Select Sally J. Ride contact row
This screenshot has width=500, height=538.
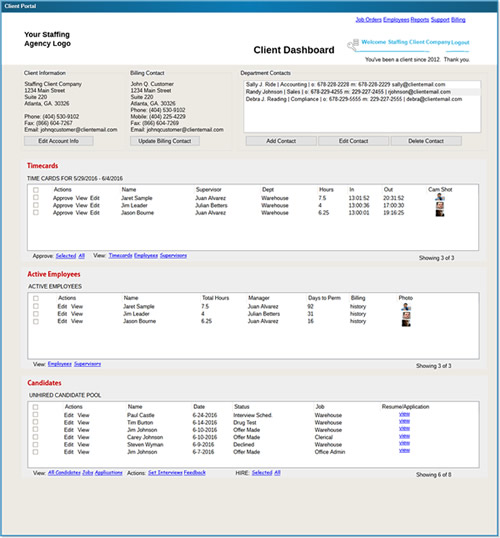(x=362, y=84)
